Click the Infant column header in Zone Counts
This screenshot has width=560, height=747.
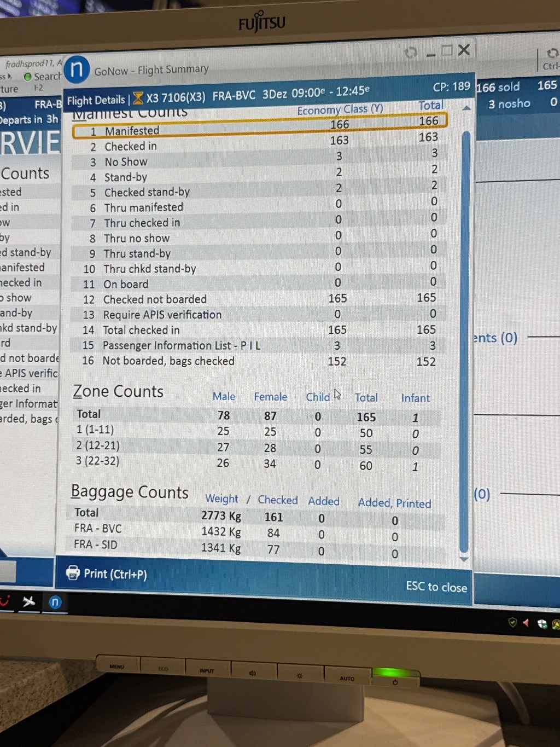[x=415, y=398]
